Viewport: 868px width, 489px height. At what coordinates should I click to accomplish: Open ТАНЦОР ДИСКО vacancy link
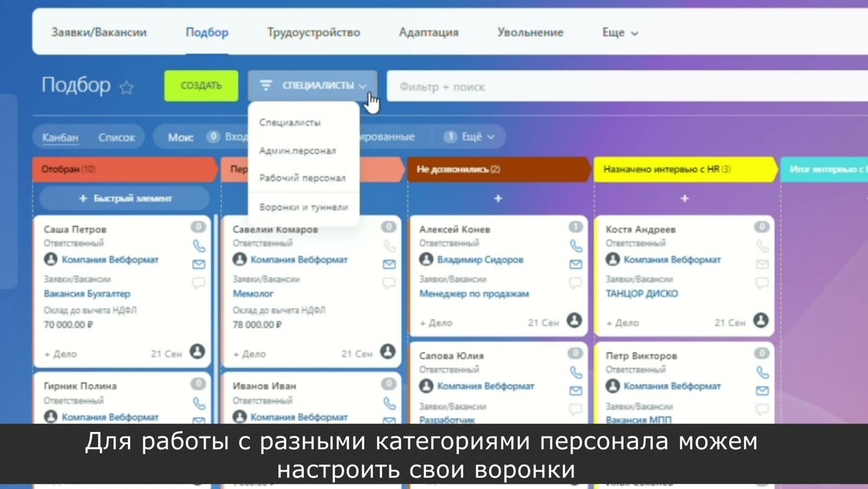[642, 294]
